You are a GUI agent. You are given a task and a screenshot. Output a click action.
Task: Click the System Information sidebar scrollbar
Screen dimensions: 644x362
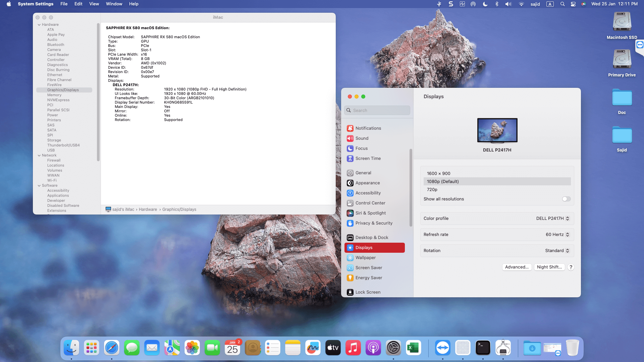[x=98, y=92]
